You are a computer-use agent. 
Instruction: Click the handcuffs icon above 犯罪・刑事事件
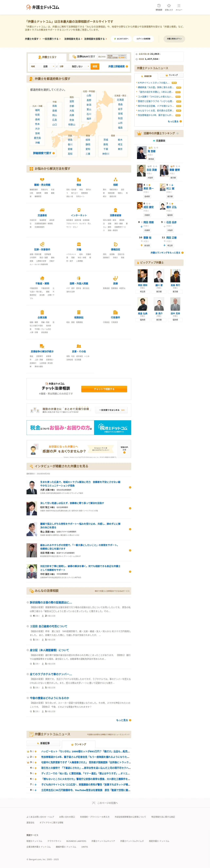click(x=42, y=244)
